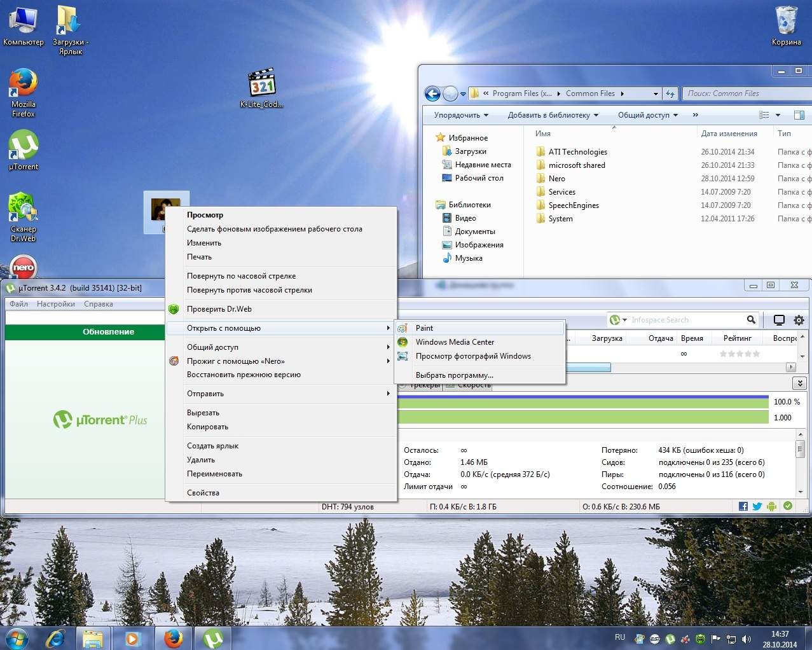This screenshot has height=650, width=812.
Task: Click Создать ярлык entry
Action: [281, 446]
